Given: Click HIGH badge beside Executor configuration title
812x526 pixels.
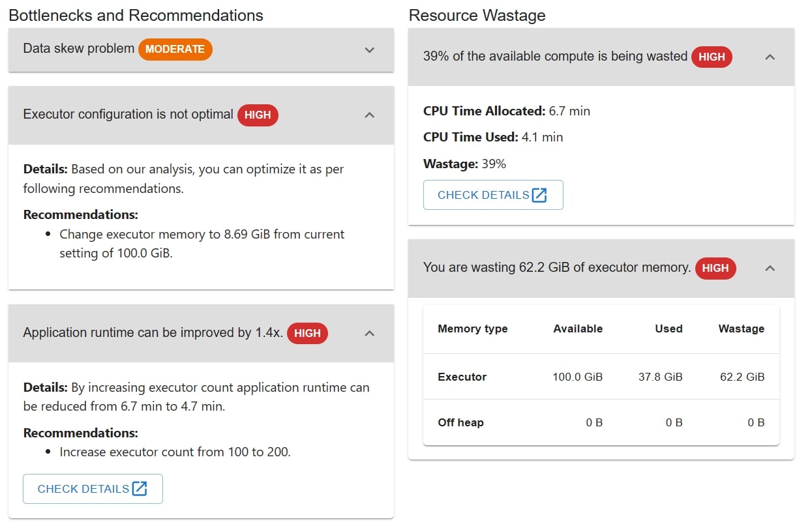Looking at the screenshot, I should [x=258, y=115].
